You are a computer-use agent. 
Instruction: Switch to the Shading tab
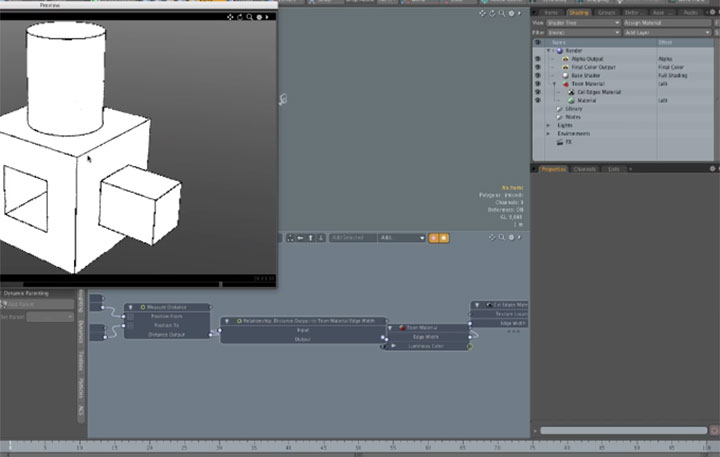(x=579, y=13)
